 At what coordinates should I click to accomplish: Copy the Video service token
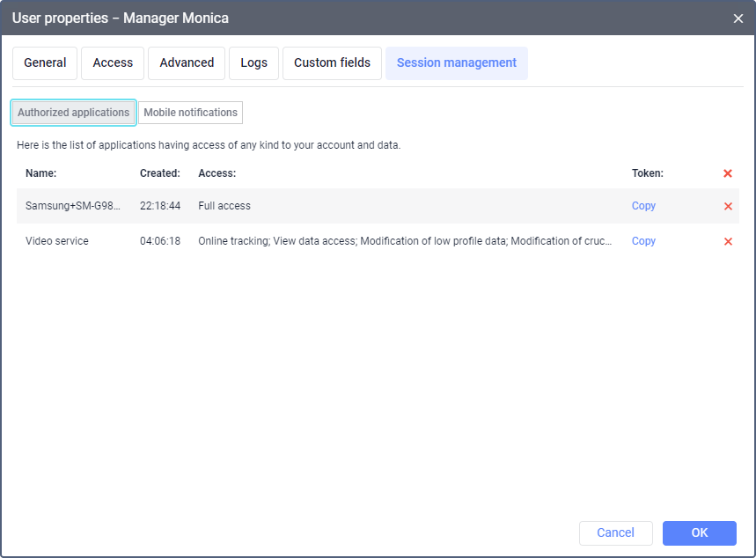point(643,241)
